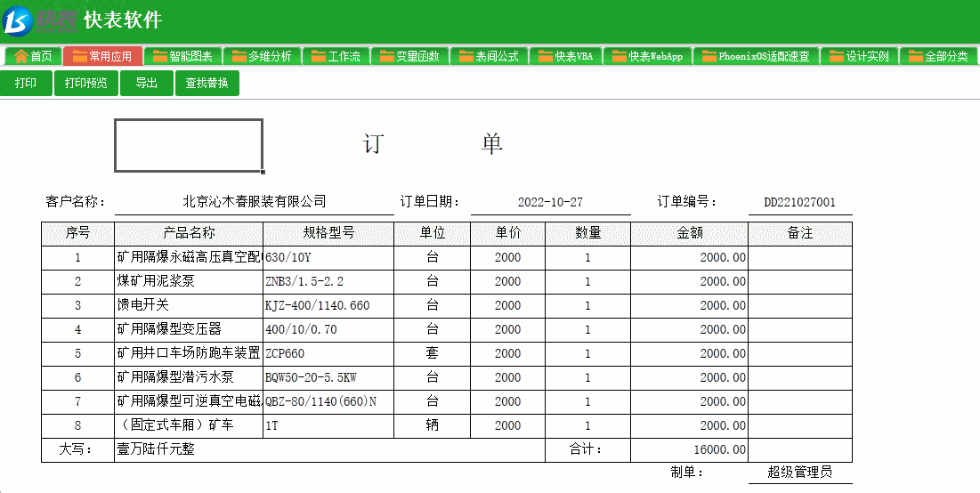Click spec cell KJZ-400/1140.660
The image size is (980, 493).
(x=328, y=305)
